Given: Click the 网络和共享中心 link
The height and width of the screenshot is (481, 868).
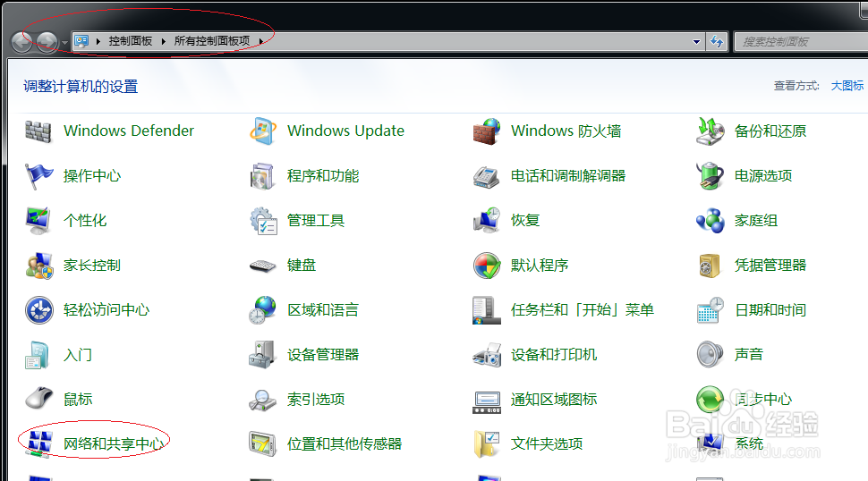Looking at the screenshot, I should [114, 444].
